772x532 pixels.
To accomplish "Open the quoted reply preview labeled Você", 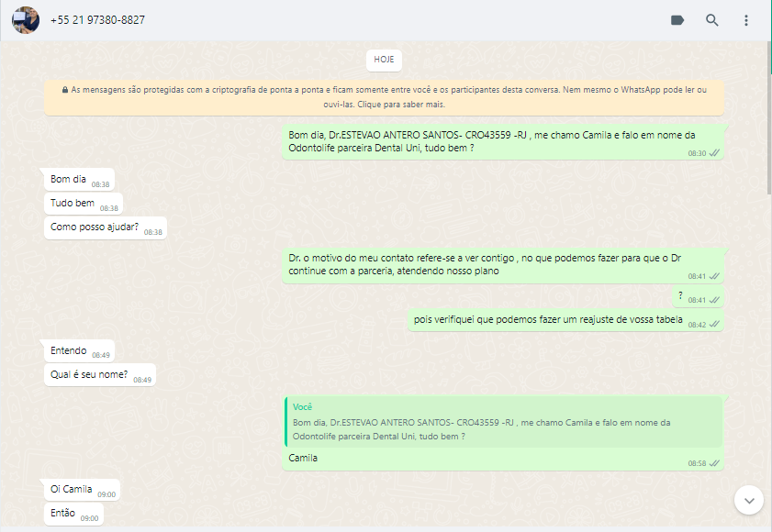I will (504, 422).
